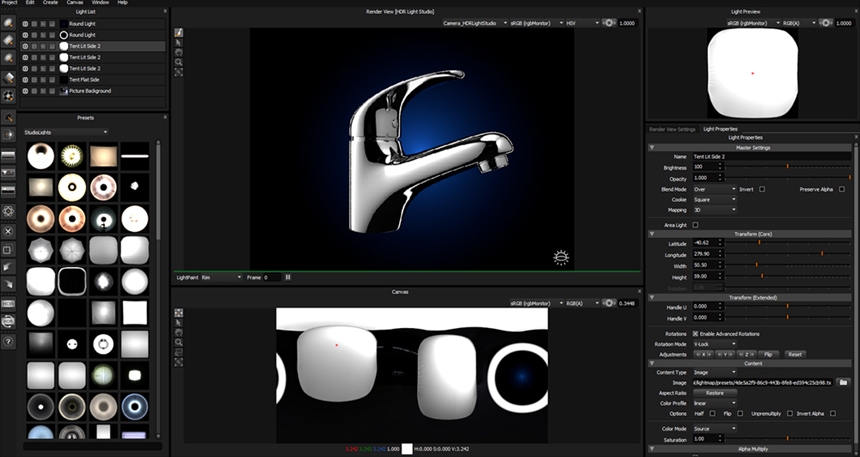Click the Flip adjustments button

tap(768, 354)
